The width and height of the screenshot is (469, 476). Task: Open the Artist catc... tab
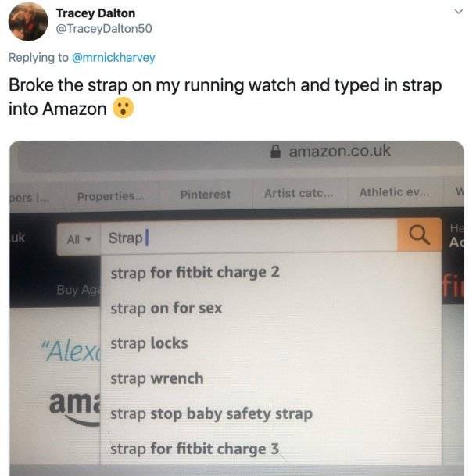click(x=299, y=193)
